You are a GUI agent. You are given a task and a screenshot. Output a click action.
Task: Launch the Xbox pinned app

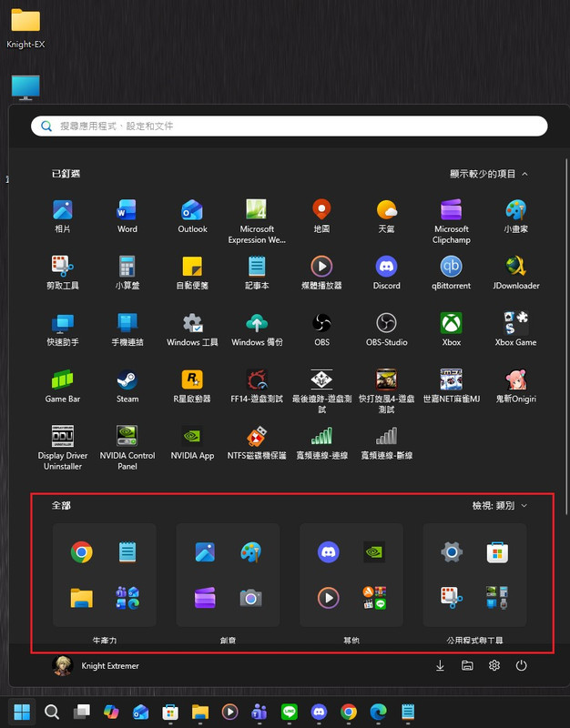[x=451, y=329]
